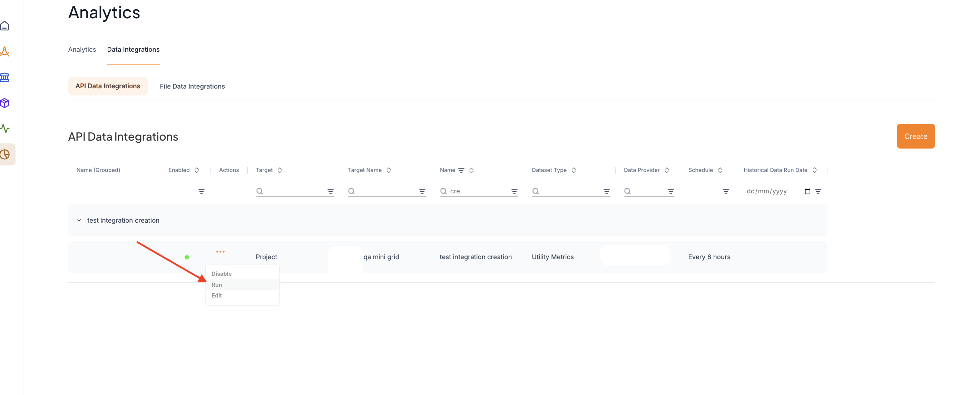Toggle sort on Dataset Type column
Image resolution: width=980 pixels, height=395 pixels.
point(574,170)
